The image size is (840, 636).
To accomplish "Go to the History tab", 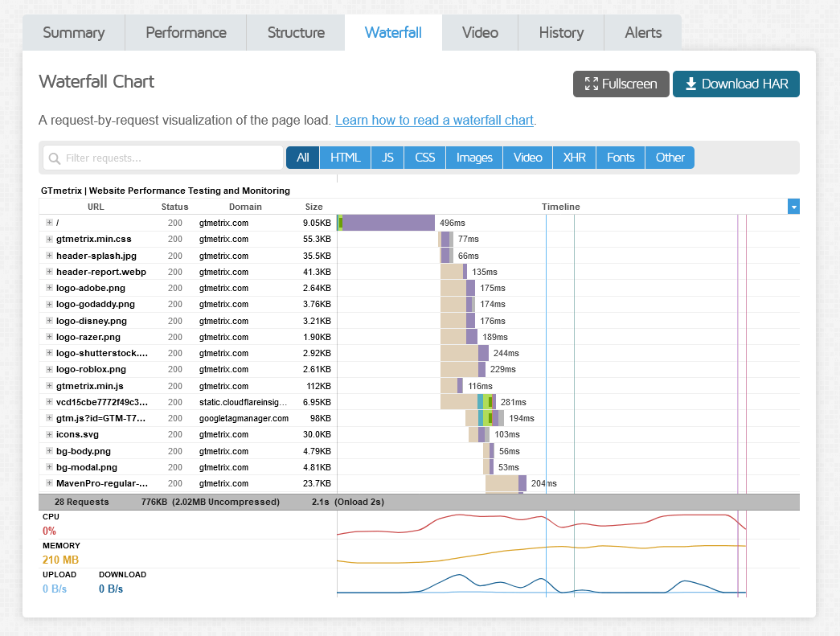I will coord(560,33).
